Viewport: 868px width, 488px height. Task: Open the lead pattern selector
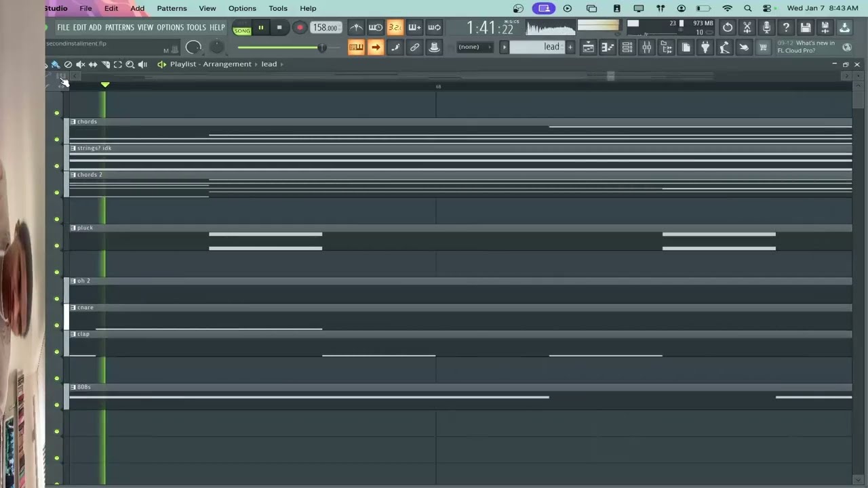coord(536,47)
